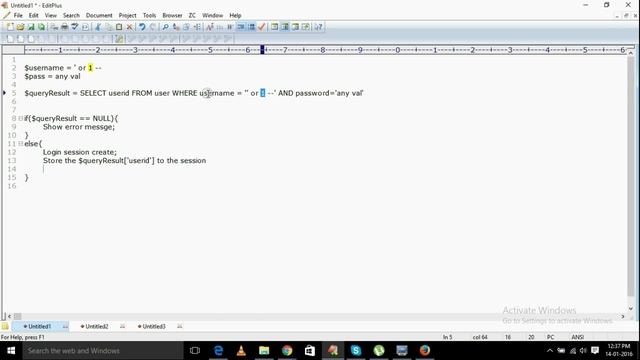The image size is (640, 360).
Task: Click the horizontal scrollbar thumb at bottom
Action: [x=18, y=316]
